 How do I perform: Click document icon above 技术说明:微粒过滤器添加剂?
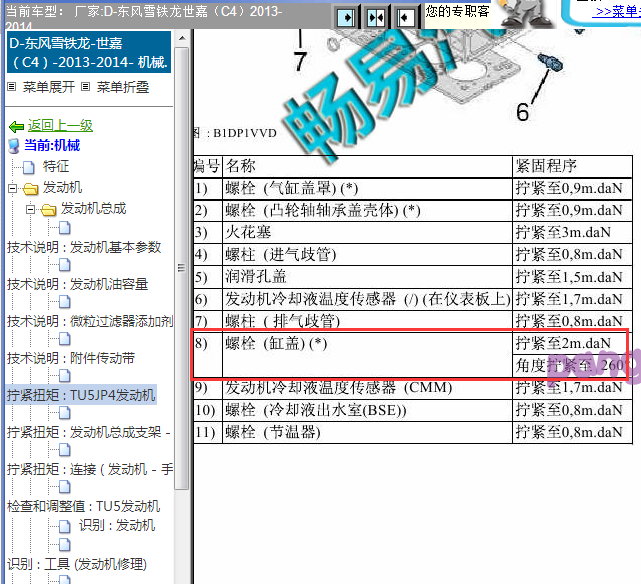65,302
